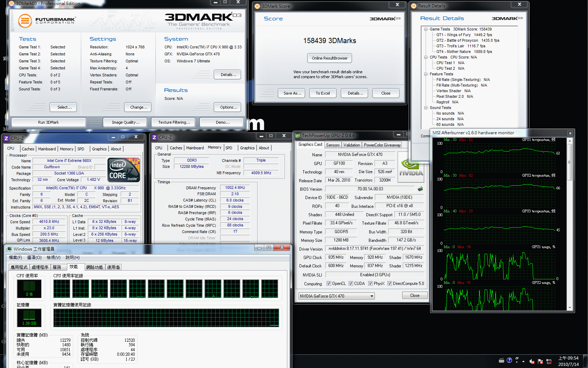This screenshot has height=368, width=588.
Task: Open 檔案(F) menu in Task Manager
Action: click(15, 258)
